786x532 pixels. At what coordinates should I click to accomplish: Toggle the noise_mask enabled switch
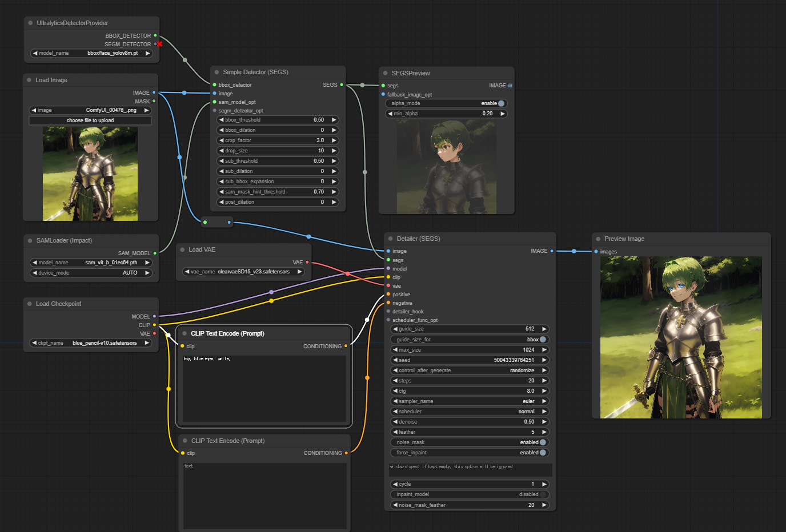[543, 442]
